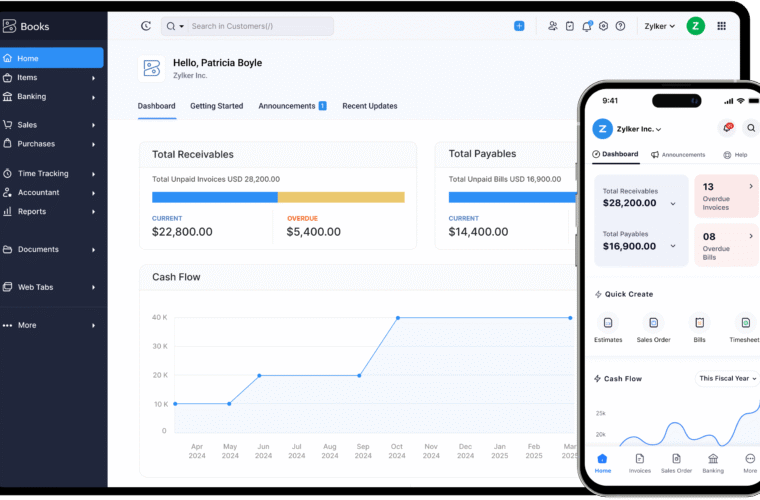Screen dimensions: 760x500
Task: Tap the Estimates quick create icon
Action: pyautogui.click(x=608, y=323)
